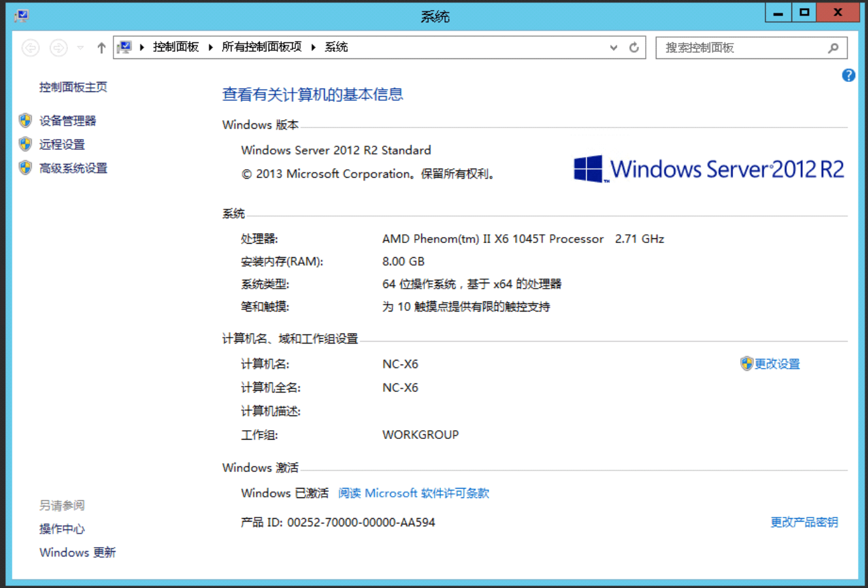This screenshot has width=868, height=588.
Task: Open the recent locations dropdown arrow
Action: [x=81, y=48]
